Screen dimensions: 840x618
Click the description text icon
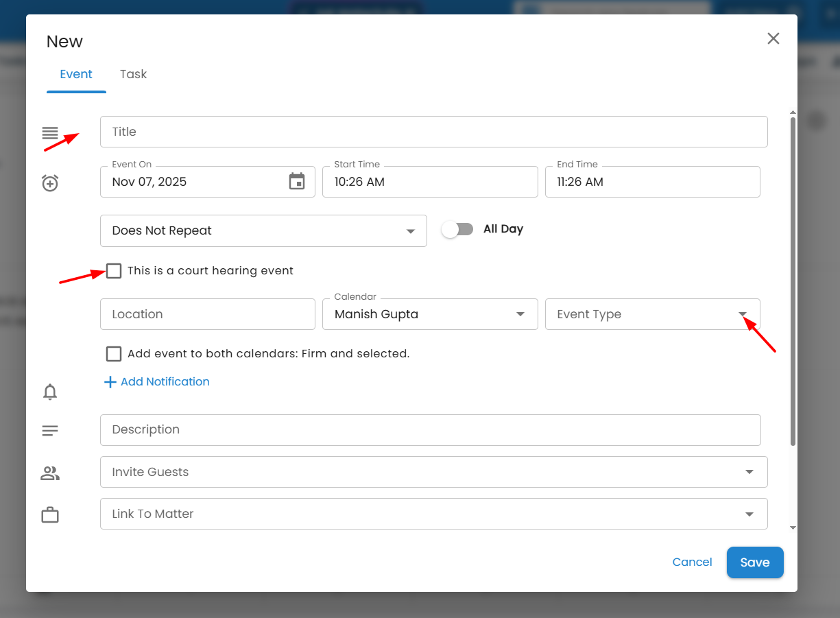50,431
